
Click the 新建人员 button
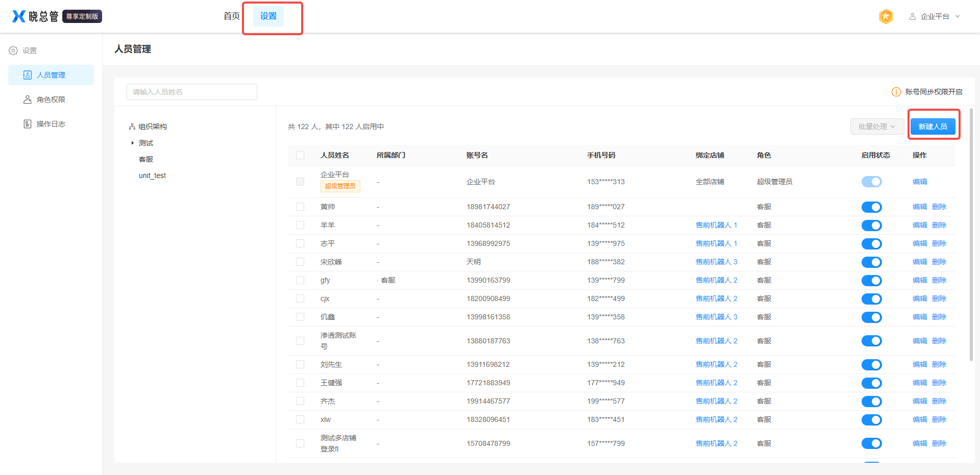(x=933, y=127)
